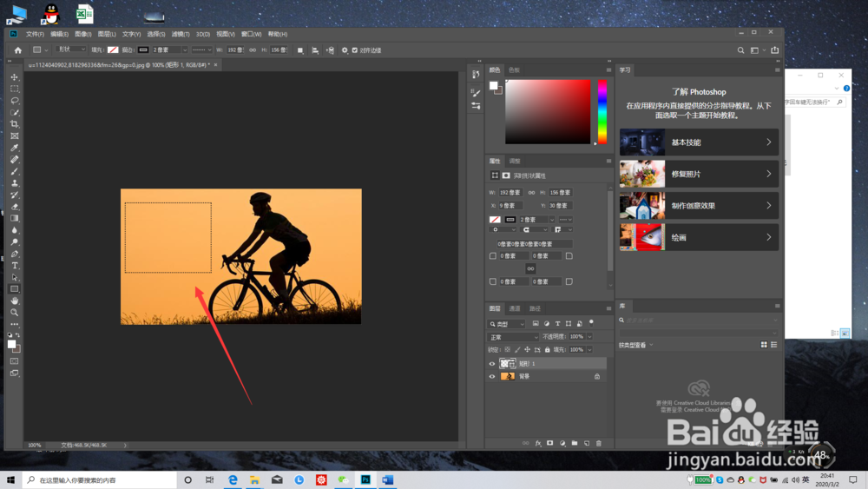The image size is (868, 489).
Task: Click the hue spectrum slider in Color panel
Action: 602,111
